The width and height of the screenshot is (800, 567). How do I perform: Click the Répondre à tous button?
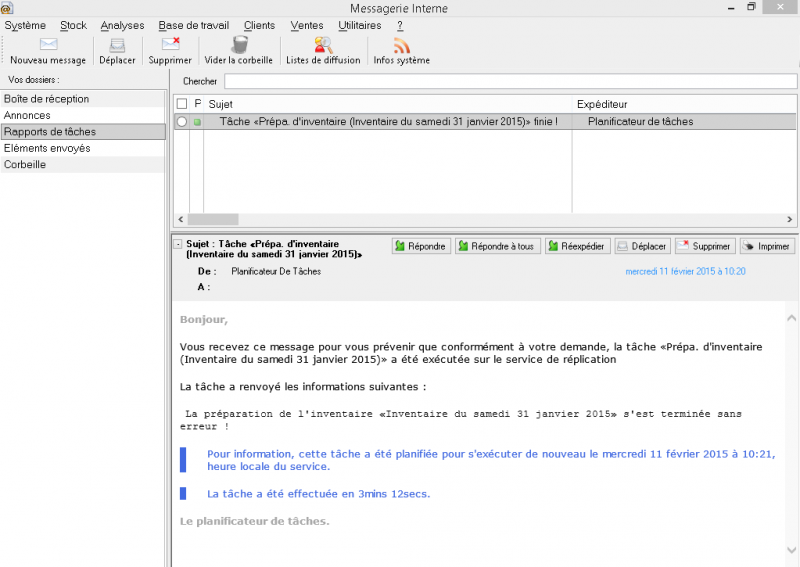[497, 246]
